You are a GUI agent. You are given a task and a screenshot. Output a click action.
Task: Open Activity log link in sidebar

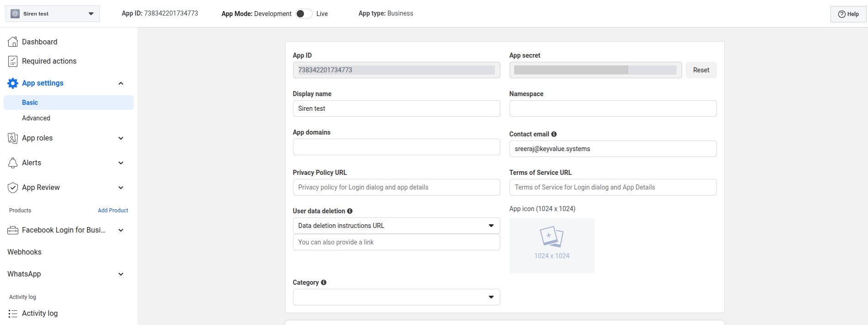[40, 313]
